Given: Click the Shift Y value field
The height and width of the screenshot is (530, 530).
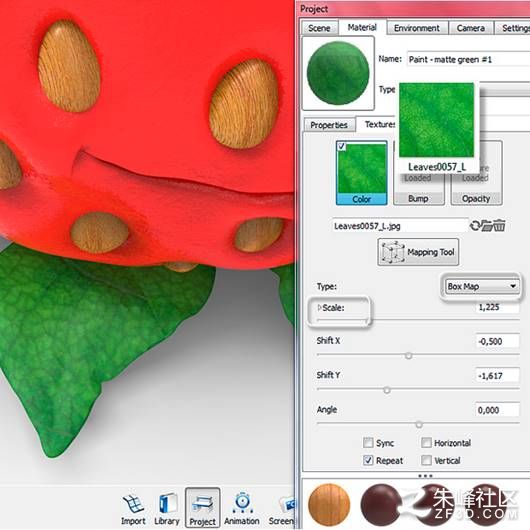Looking at the screenshot, I should (497, 376).
